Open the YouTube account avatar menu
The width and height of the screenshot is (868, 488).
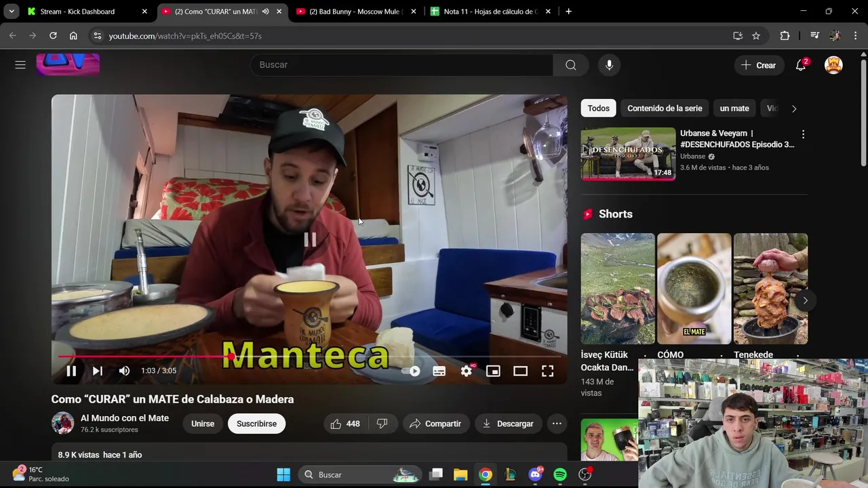pyautogui.click(x=833, y=65)
